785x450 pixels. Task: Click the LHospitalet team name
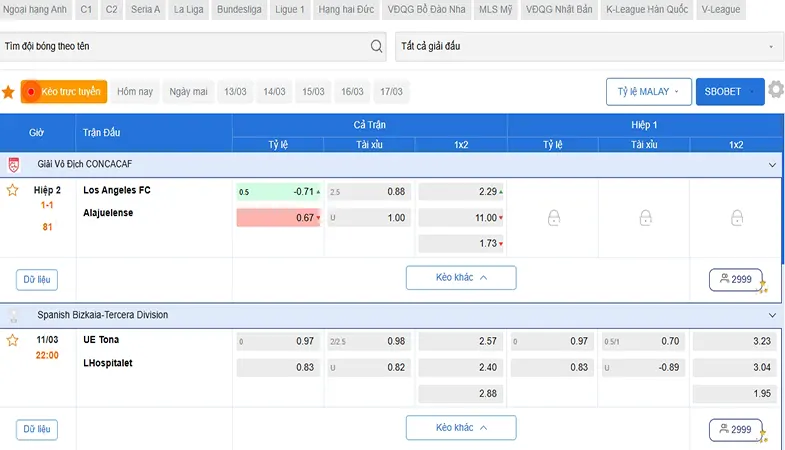(x=108, y=363)
